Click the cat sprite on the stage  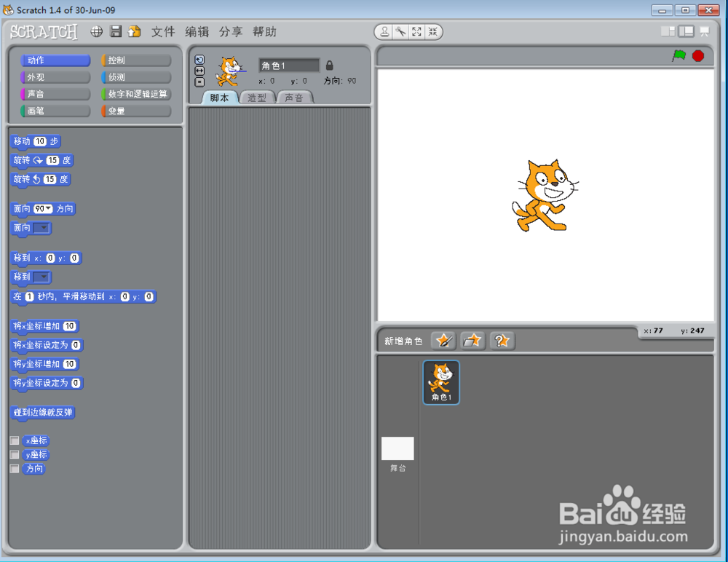point(545,195)
